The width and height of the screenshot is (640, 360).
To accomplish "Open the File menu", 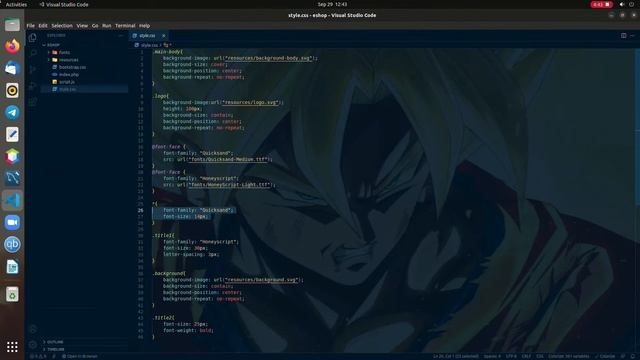I will tap(31, 25).
